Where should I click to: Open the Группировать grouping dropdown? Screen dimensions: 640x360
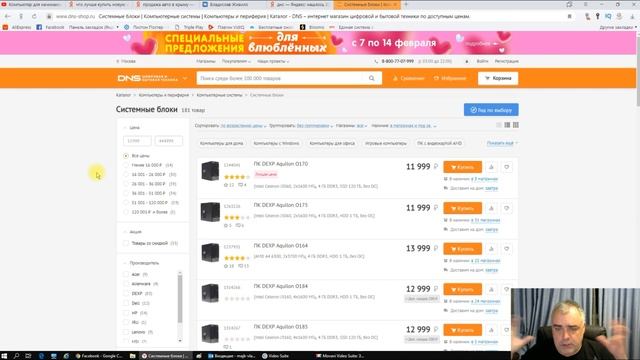[314, 126]
